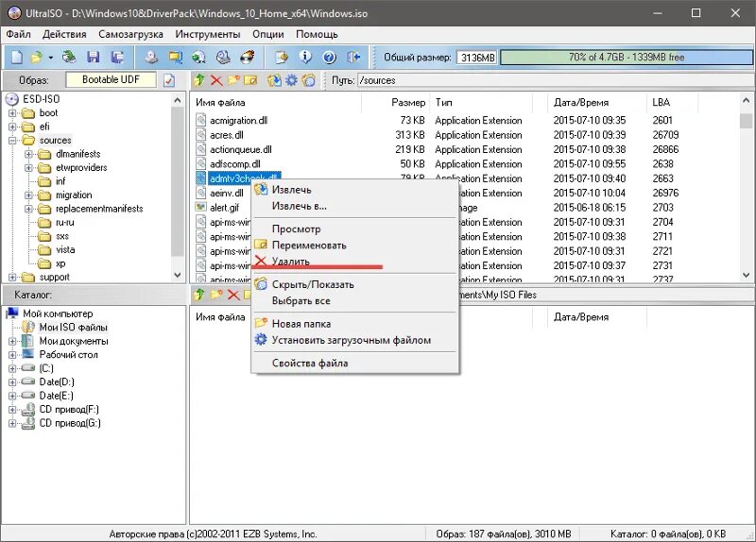The width and height of the screenshot is (756, 542).
Task: Mount to virtual drive icon in toolbar
Action: [x=223, y=58]
